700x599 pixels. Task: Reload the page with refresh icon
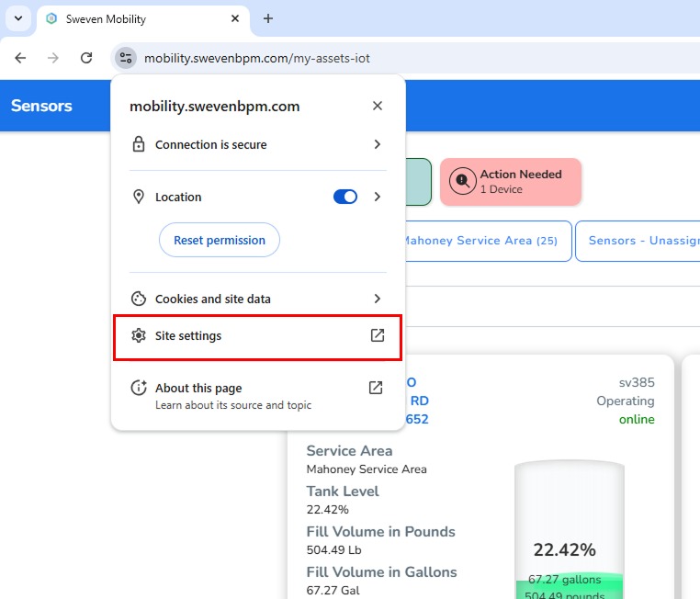coord(86,58)
